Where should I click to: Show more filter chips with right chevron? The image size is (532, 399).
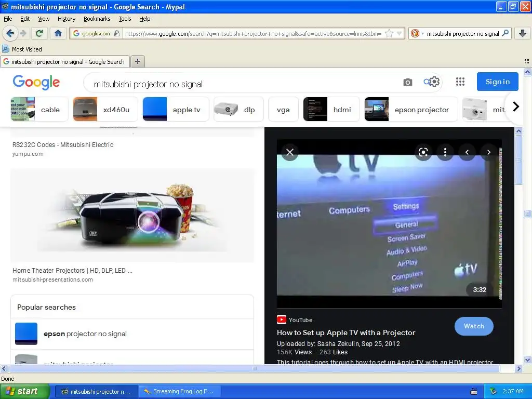pyautogui.click(x=515, y=107)
